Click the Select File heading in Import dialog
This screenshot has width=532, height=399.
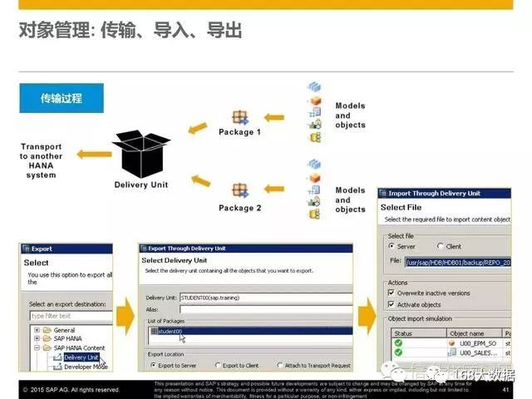click(401, 207)
